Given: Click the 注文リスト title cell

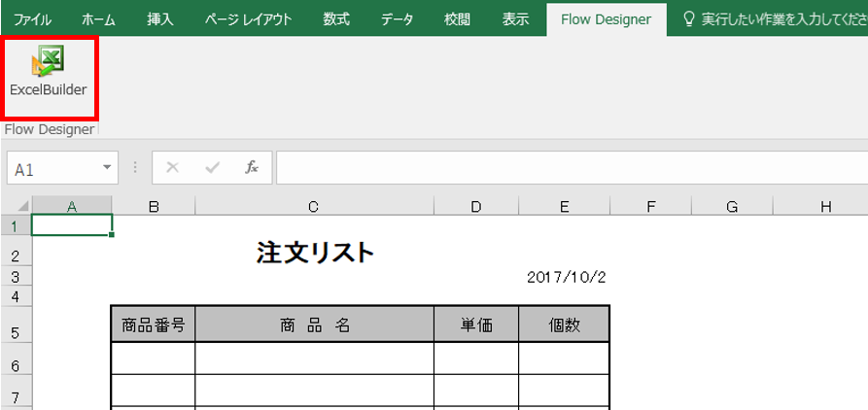Looking at the screenshot, I should (x=316, y=253).
